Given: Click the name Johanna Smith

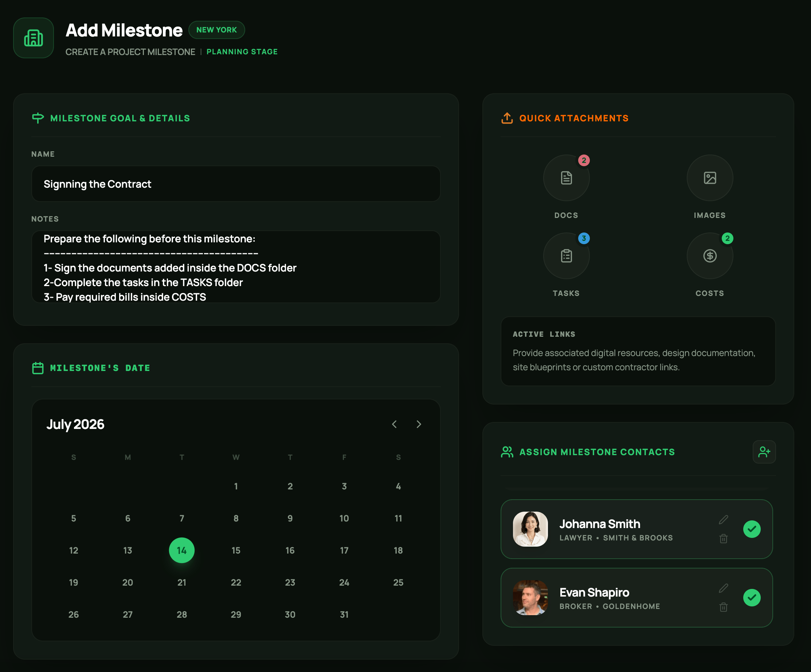Looking at the screenshot, I should click(x=600, y=524).
